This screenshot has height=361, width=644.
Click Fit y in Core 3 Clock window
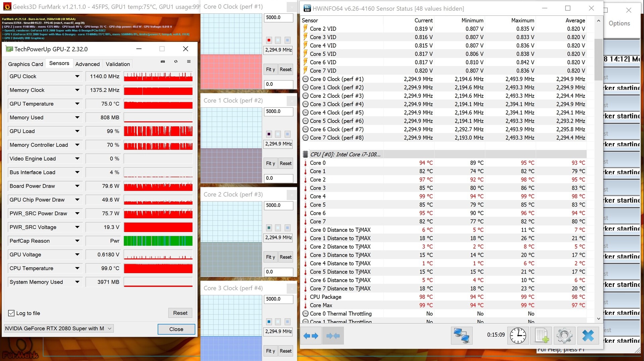point(270,351)
